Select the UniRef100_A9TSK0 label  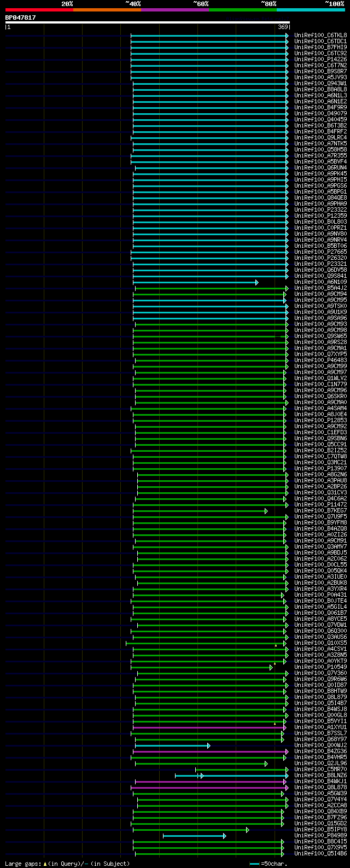coord(320,306)
